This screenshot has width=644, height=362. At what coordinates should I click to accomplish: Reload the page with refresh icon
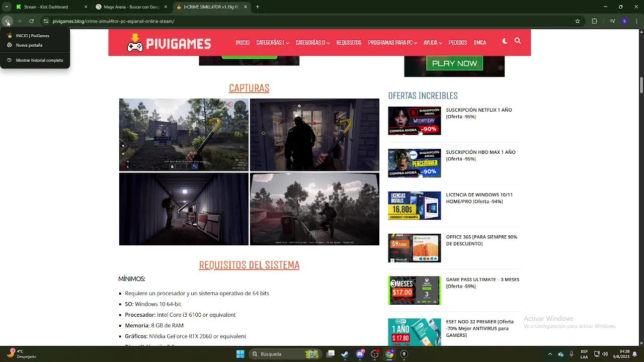pos(31,21)
